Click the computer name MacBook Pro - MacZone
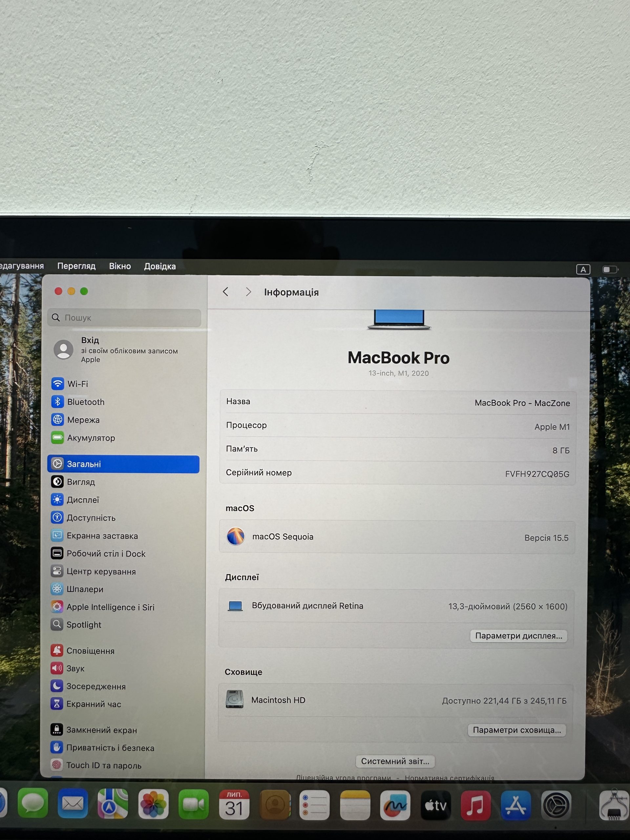Image resolution: width=630 pixels, height=840 pixels. coord(522,403)
